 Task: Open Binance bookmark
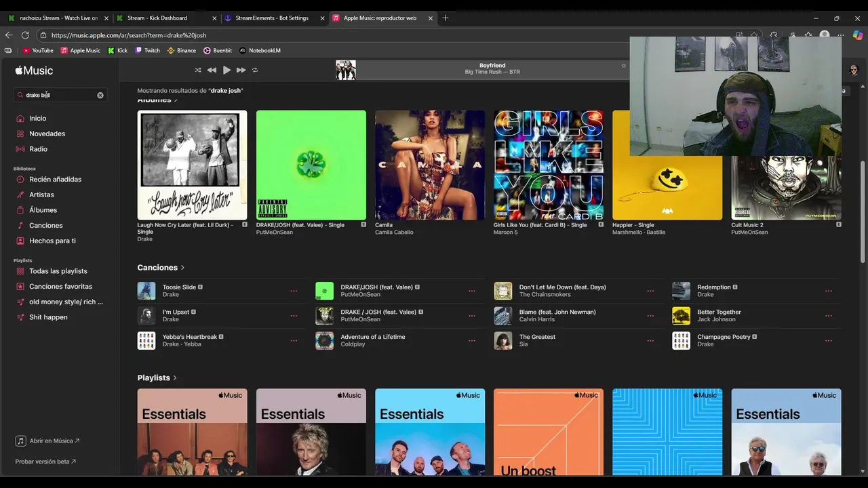click(x=181, y=50)
